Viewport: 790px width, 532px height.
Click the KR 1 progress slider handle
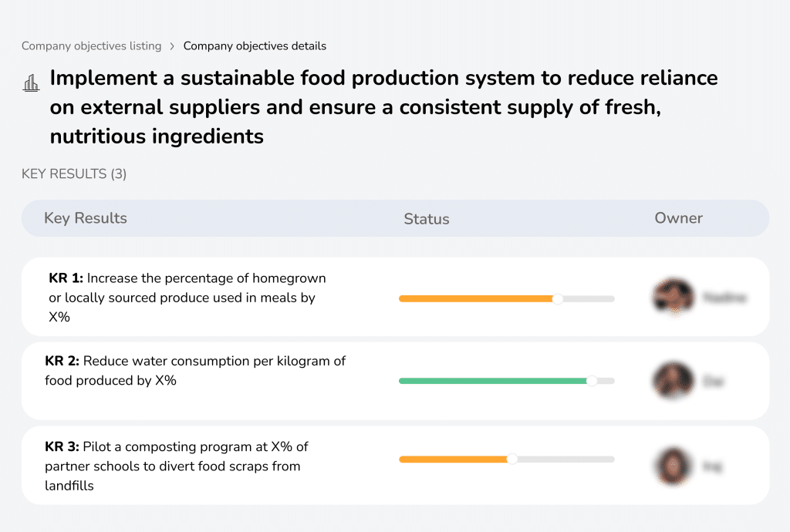(558, 298)
